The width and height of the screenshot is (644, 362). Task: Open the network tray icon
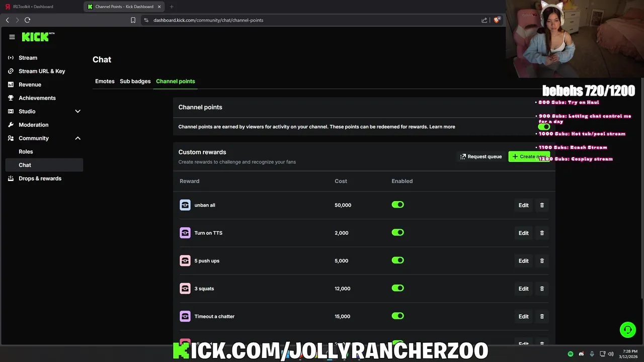pos(602,354)
